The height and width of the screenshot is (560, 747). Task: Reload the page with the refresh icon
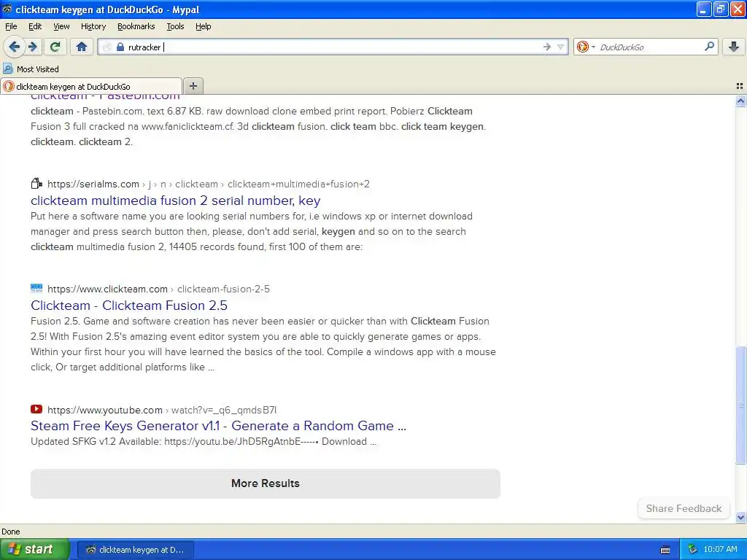(x=55, y=47)
